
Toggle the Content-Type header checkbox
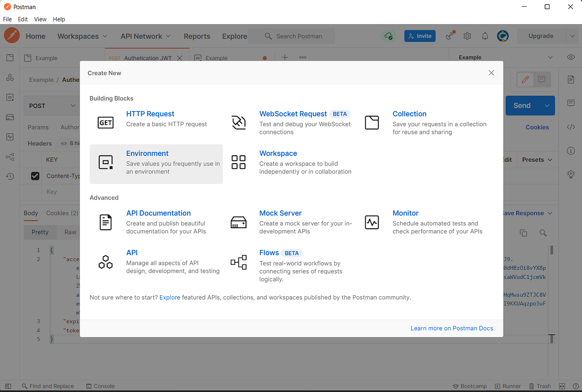point(35,176)
